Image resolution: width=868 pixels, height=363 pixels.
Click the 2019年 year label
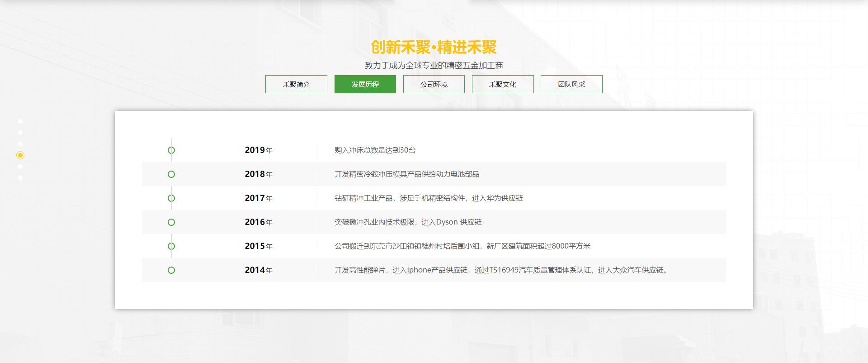pyautogui.click(x=259, y=150)
